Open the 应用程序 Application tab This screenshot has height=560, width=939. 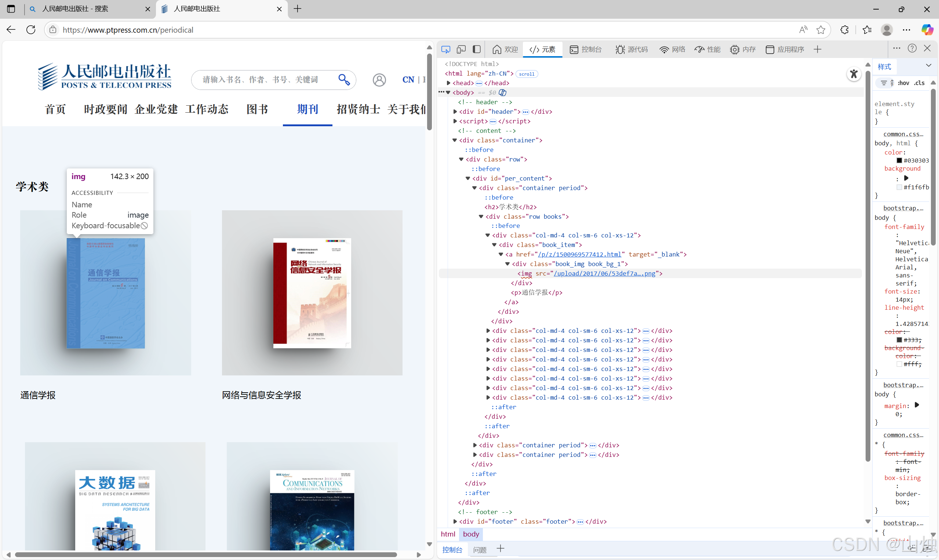(x=785, y=50)
